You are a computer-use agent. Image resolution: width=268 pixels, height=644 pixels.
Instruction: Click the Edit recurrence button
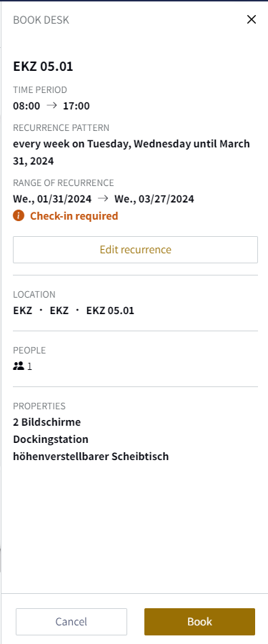136,249
